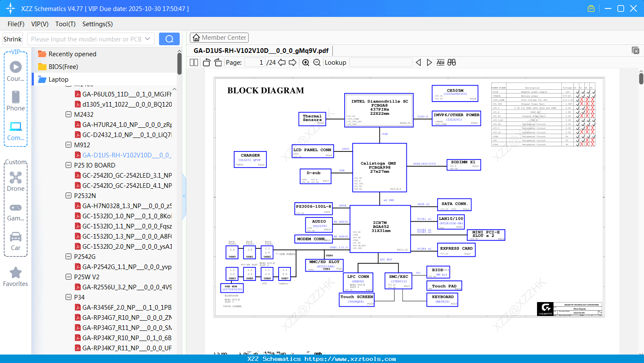Viewport: 644px width, 363px height.
Task: Open the File(F) menu
Action: (16, 24)
